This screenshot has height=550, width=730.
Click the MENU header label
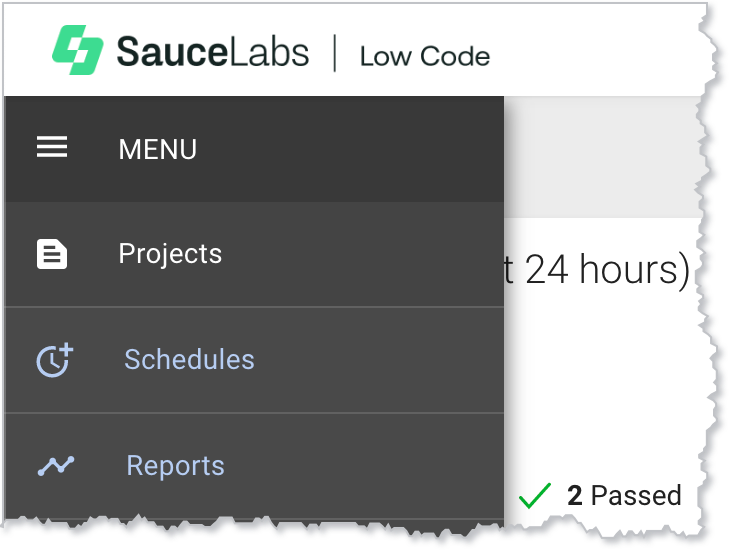(x=157, y=149)
